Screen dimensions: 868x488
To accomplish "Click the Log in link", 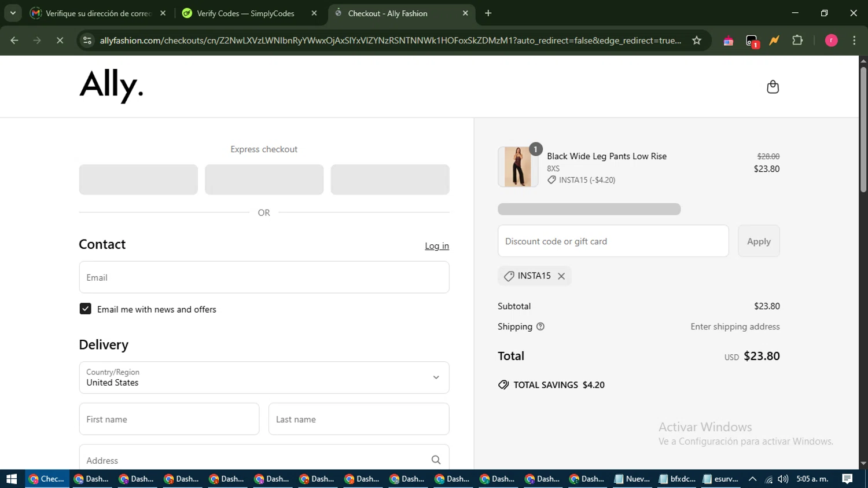I will [x=437, y=246].
